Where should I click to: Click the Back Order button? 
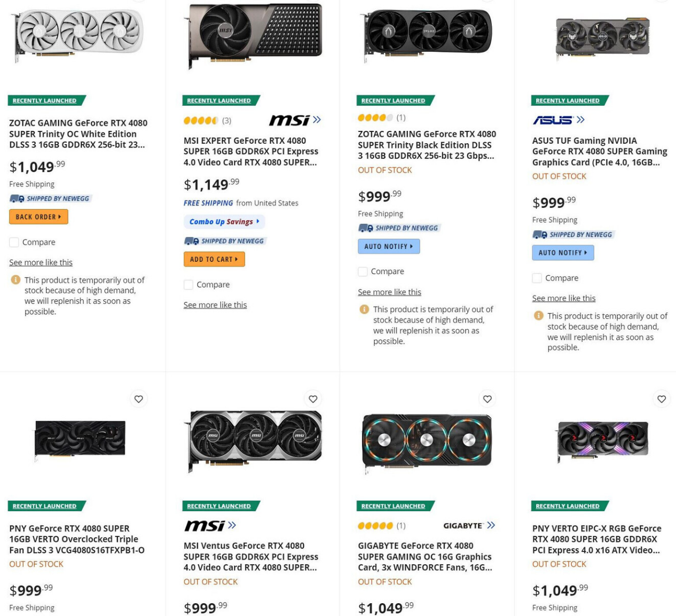(x=38, y=216)
